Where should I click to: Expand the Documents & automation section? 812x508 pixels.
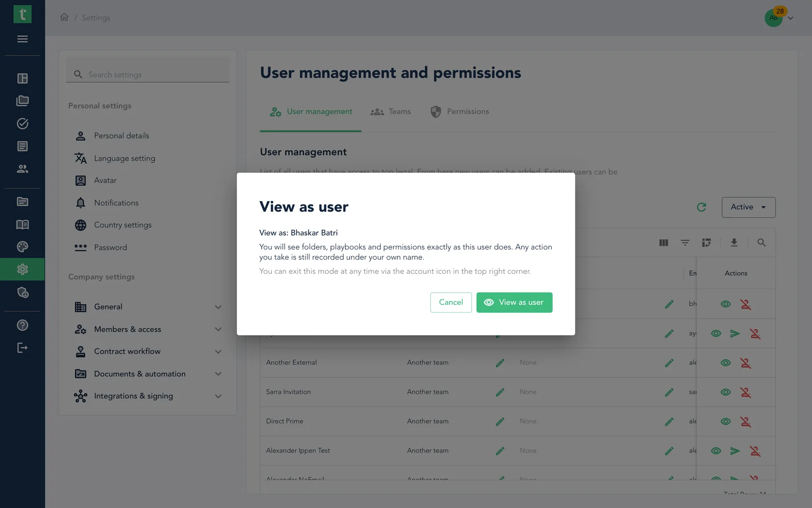(148, 374)
